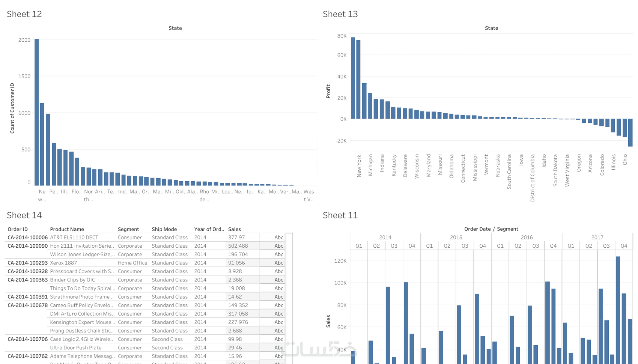Click the Ship Mode column header
Screen dimensions: 638x364
point(164,229)
